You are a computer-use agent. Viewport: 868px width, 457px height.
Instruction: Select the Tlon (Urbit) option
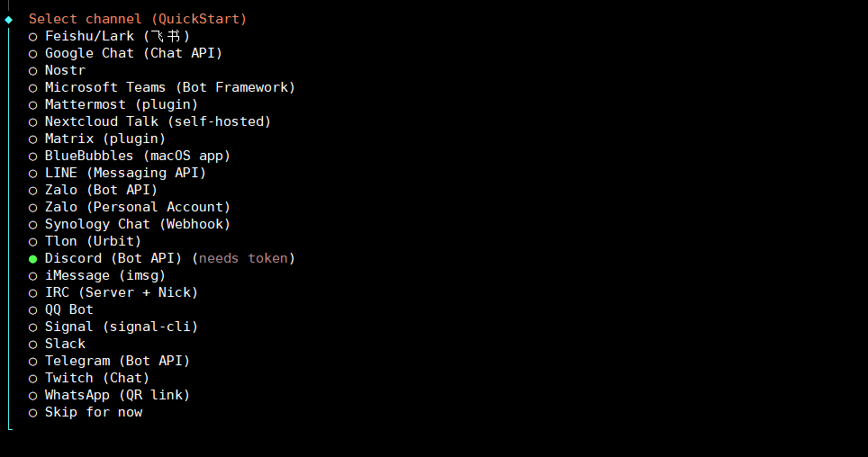tap(93, 241)
